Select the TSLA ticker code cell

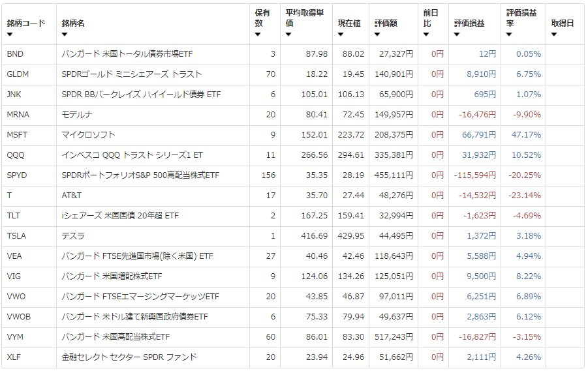pos(29,237)
